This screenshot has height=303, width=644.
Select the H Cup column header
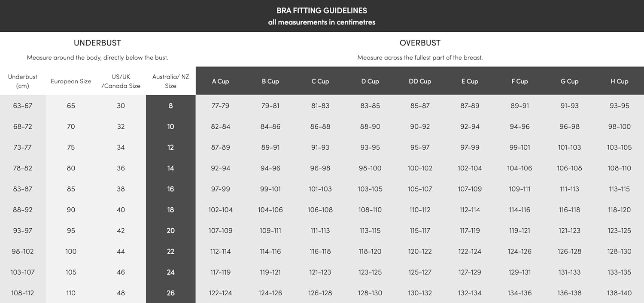coord(619,81)
